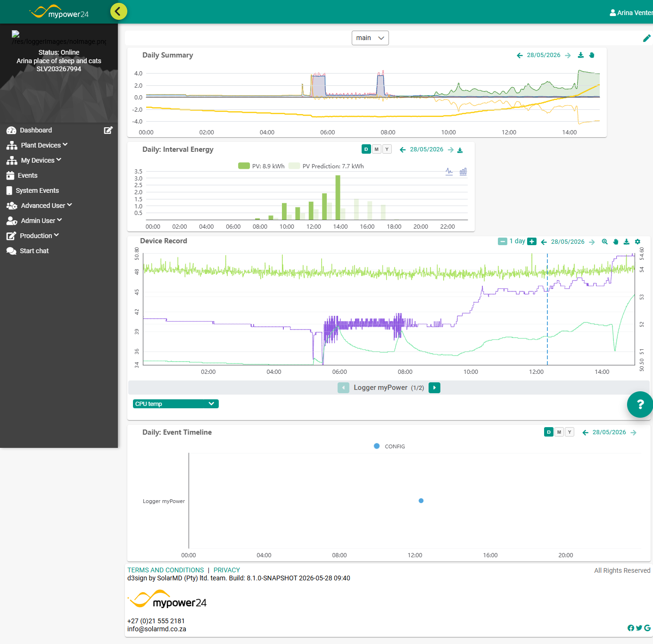Screen dimensions: 653x644
Task: Open the Dashboard menu item
Action: tap(36, 130)
